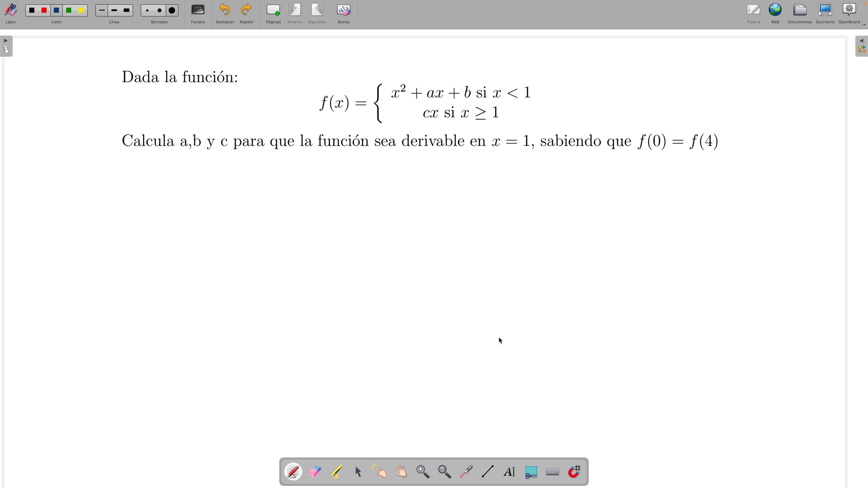
Task: Set thin line width
Action: point(102,10)
